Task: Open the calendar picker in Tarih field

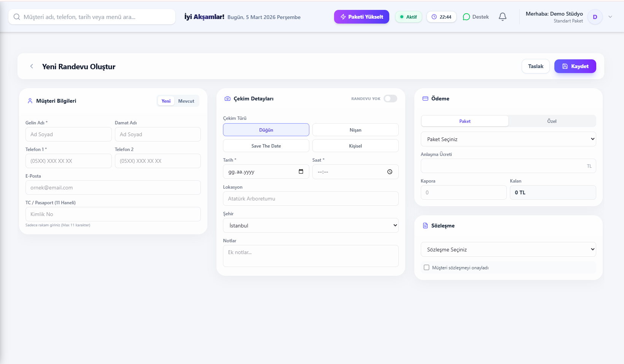Action: point(301,172)
